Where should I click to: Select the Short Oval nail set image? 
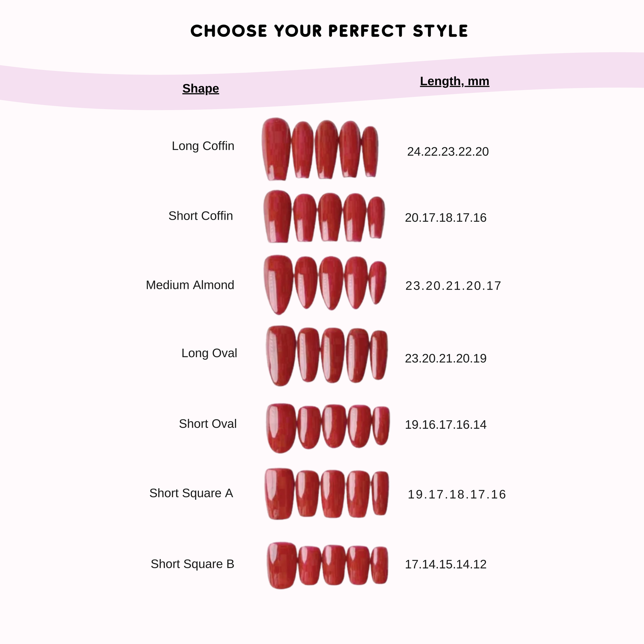(x=328, y=428)
